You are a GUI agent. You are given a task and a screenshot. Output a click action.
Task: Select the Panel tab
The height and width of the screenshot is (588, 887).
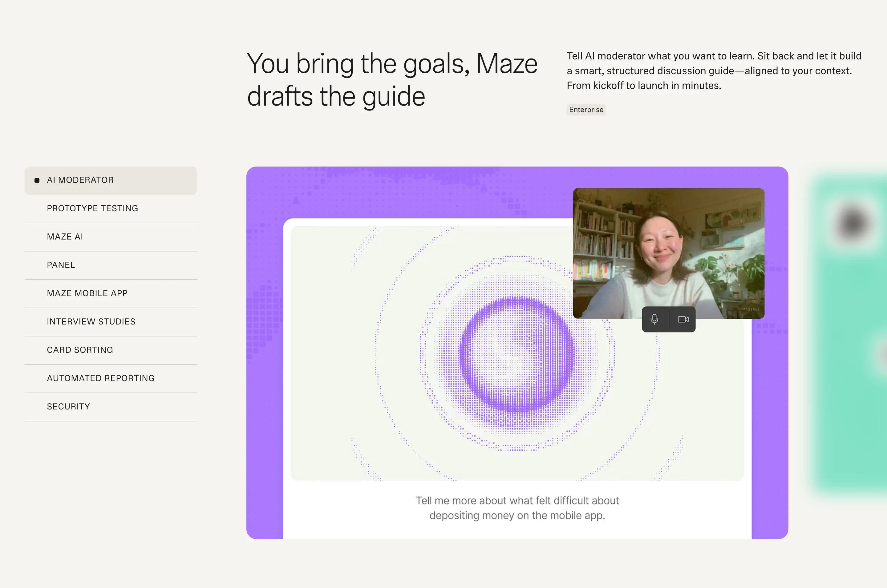point(111,265)
